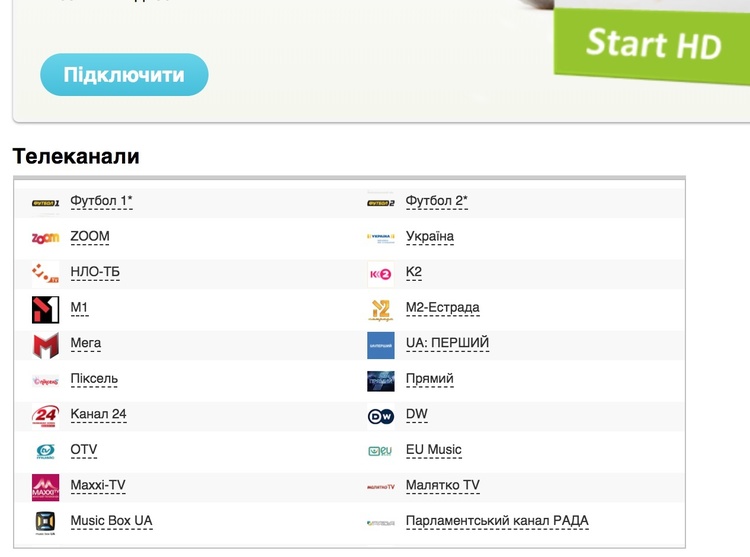Open the Канал 24 logo icon

coord(45,416)
